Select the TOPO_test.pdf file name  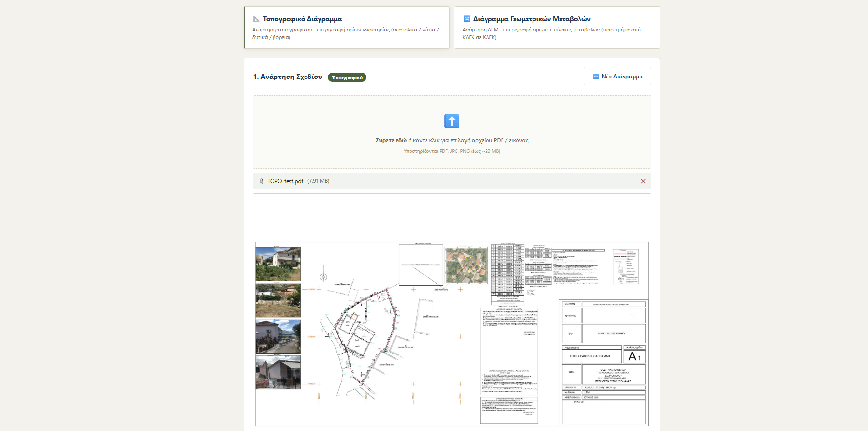[285, 181]
